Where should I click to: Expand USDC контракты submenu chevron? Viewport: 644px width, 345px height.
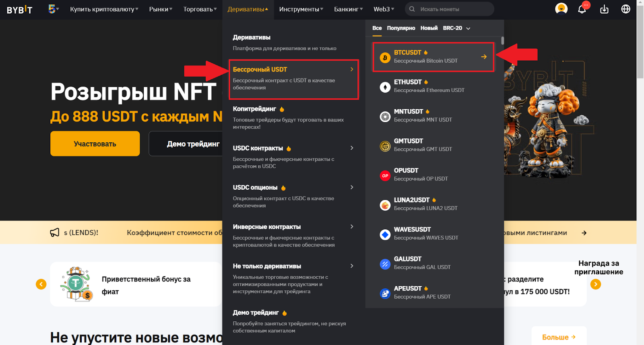(352, 148)
